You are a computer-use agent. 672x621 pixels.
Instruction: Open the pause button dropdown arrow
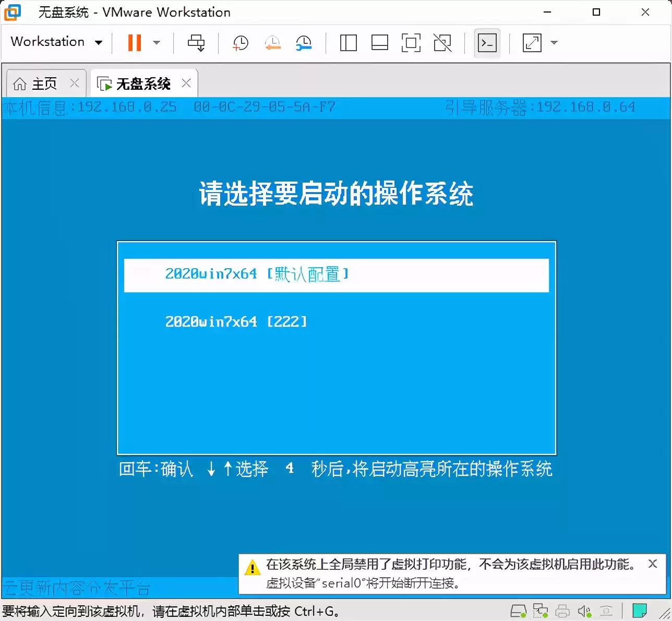[157, 42]
